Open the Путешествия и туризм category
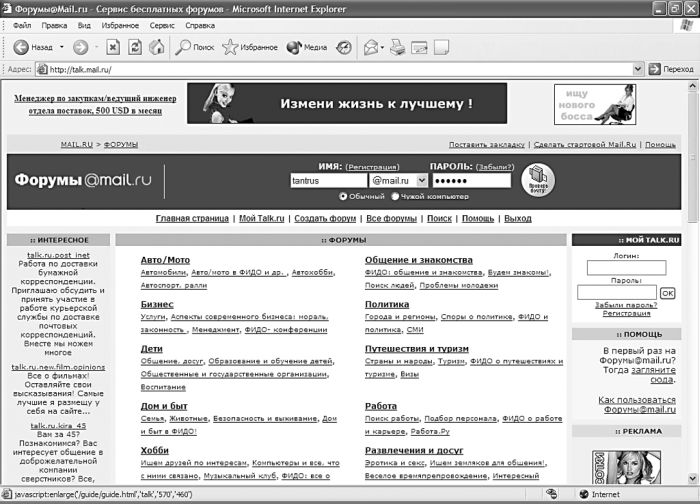The height and width of the screenshot is (504, 700). point(417,349)
